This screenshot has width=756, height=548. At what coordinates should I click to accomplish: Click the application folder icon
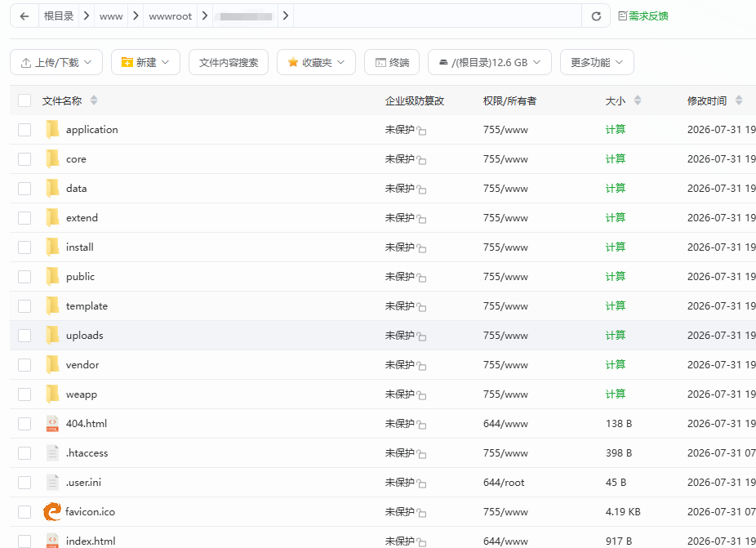52,129
